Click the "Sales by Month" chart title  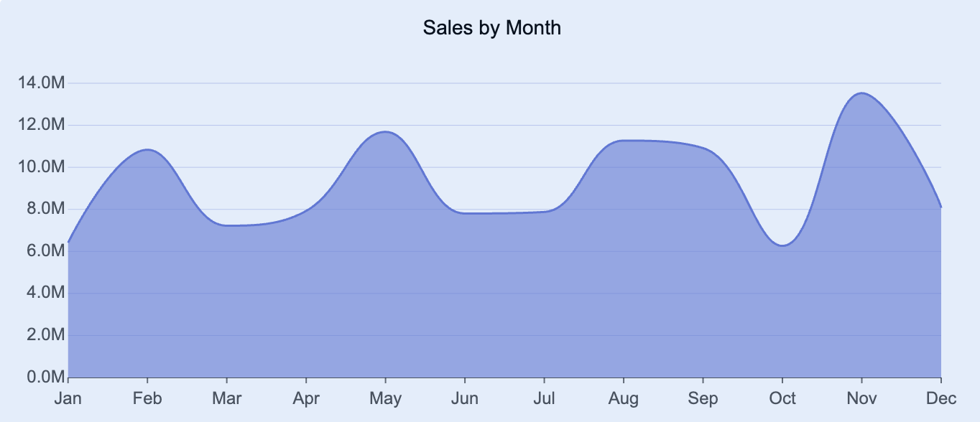491,28
